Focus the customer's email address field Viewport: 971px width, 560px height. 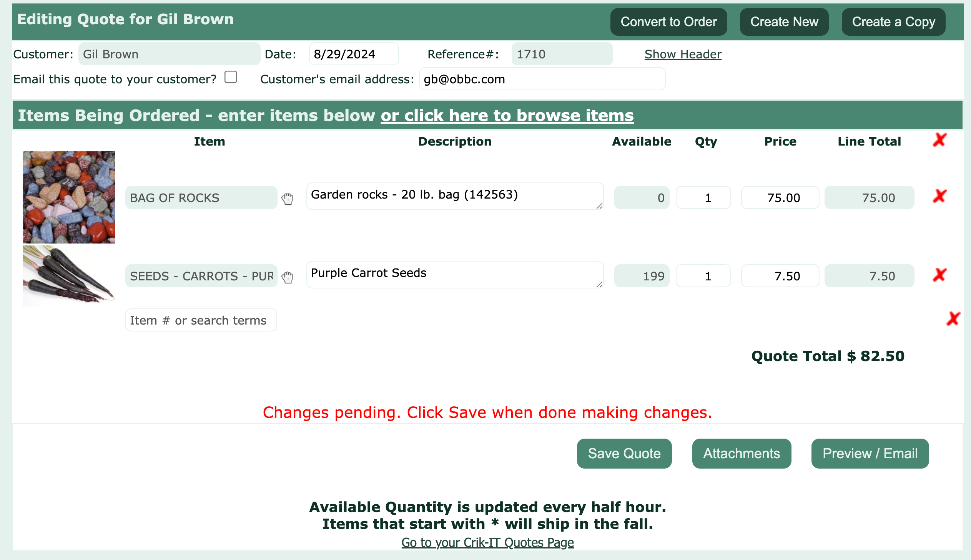pos(542,79)
